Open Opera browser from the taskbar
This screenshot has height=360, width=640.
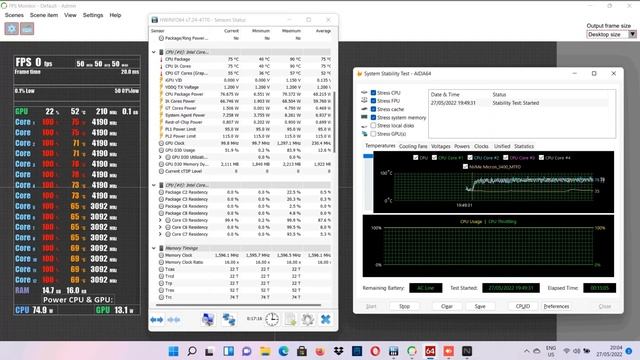[375, 351]
